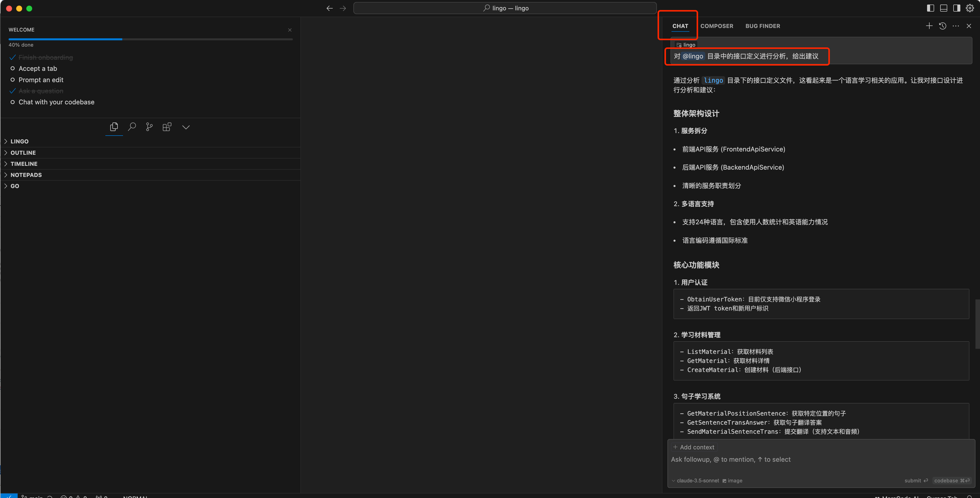Click the ListMaterial code line
Image resolution: width=980 pixels, height=498 pixels.
click(x=726, y=352)
